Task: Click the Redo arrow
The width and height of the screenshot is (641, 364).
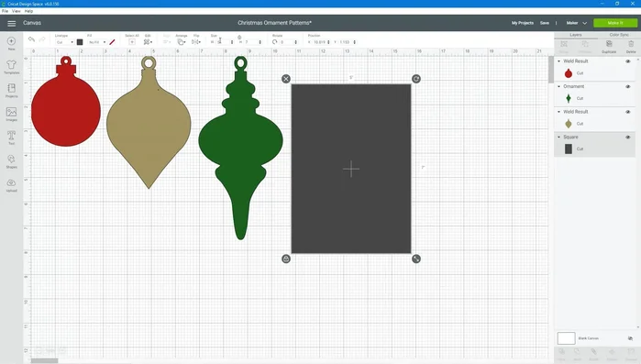Action: pos(42,39)
